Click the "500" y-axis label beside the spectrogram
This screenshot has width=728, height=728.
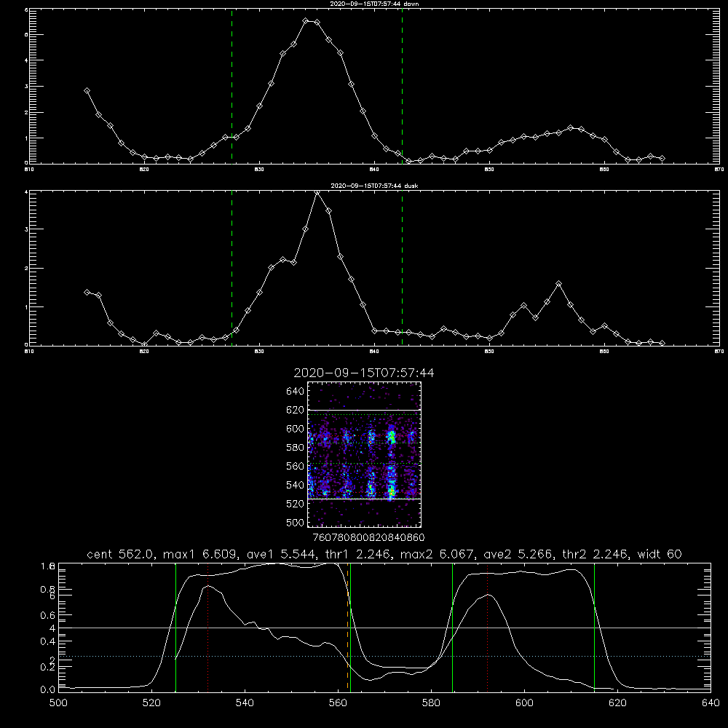coord(295,522)
